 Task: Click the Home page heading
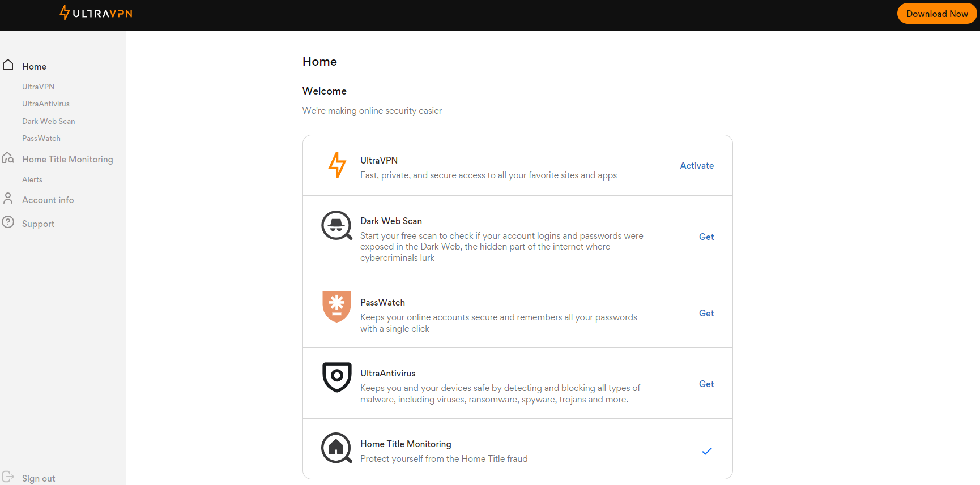319,61
